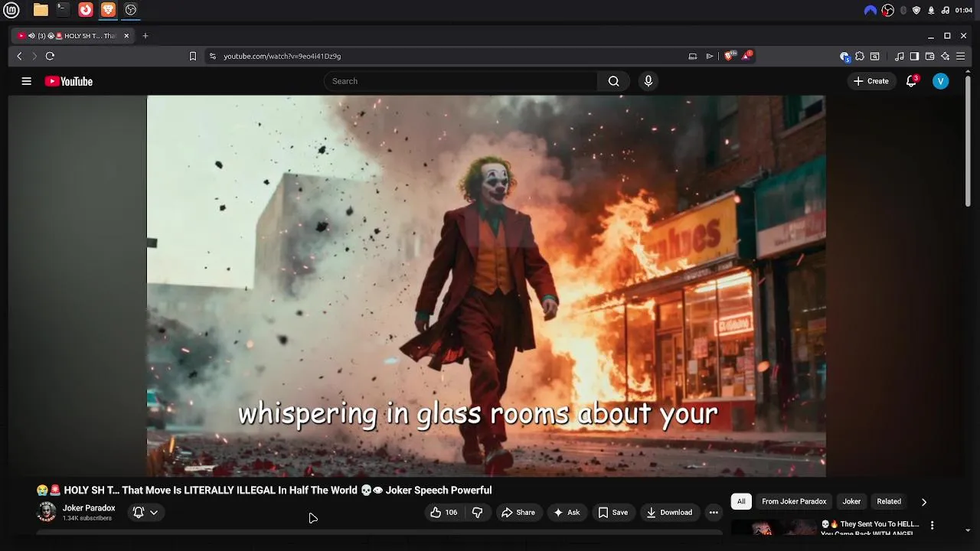This screenshot has width=980, height=551.
Task: Open more actions three-dot menu under video
Action: pyautogui.click(x=714, y=513)
